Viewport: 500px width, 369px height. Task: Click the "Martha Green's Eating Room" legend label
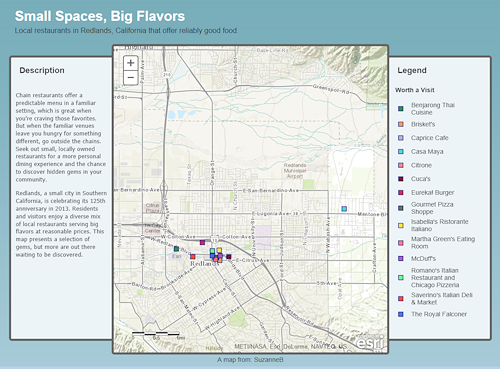[x=443, y=243]
